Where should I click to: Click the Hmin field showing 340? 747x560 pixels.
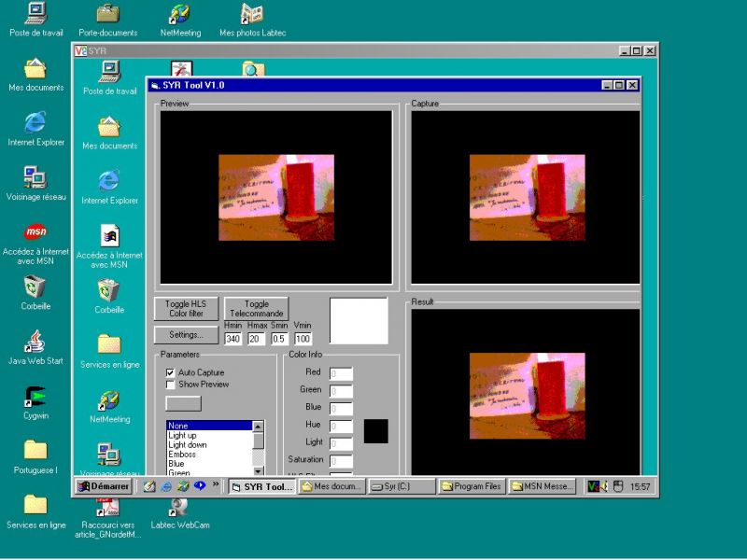coord(233,339)
